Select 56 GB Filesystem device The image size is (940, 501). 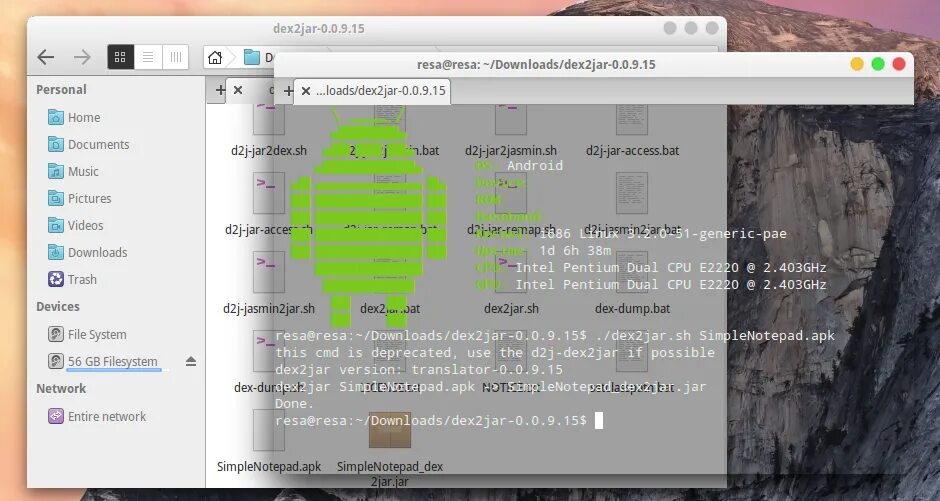coord(103,361)
